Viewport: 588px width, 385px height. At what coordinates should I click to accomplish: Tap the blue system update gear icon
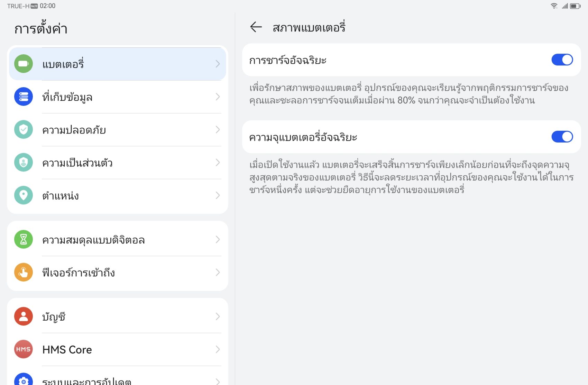click(24, 380)
